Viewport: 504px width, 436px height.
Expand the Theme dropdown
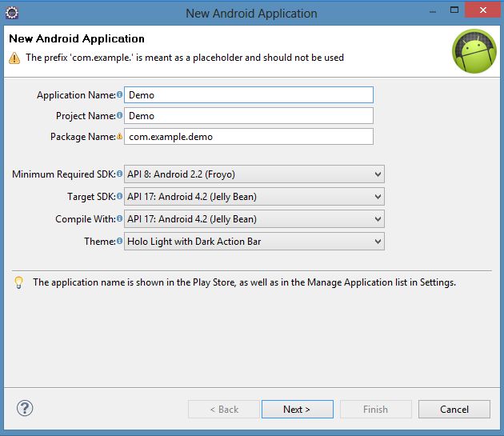(x=254, y=241)
